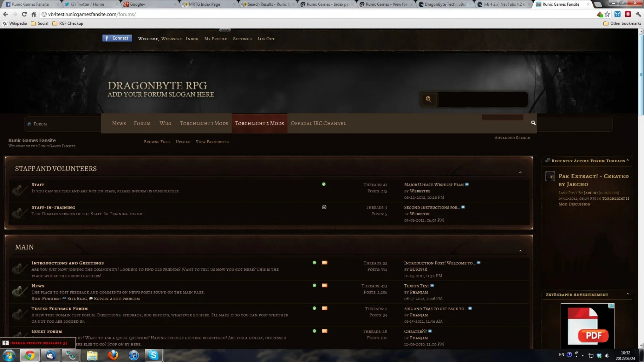Open the News navigation tab
Viewport: 644px width, 362px height.
[x=119, y=123]
